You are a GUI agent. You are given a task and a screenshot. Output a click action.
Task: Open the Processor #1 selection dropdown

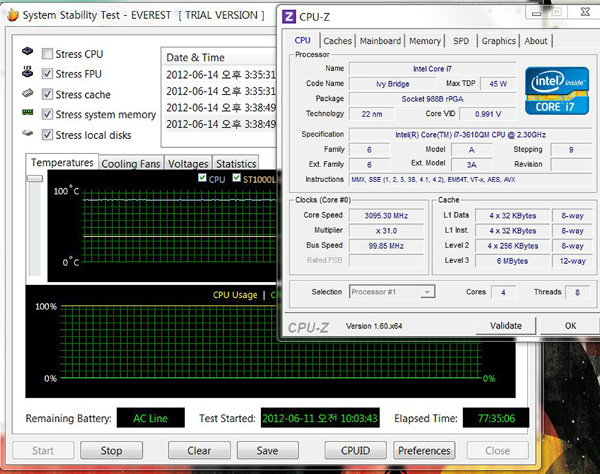click(392, 292)
